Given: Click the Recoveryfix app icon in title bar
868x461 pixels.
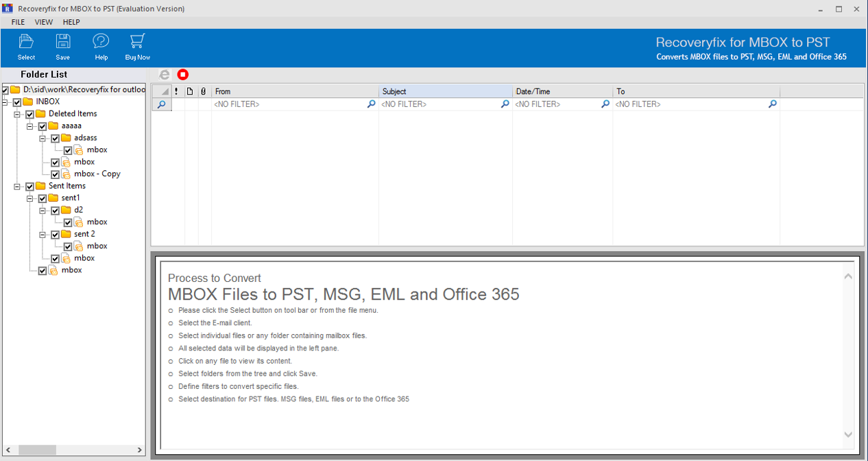Looking at the screenshot, I should pos(7,9).
